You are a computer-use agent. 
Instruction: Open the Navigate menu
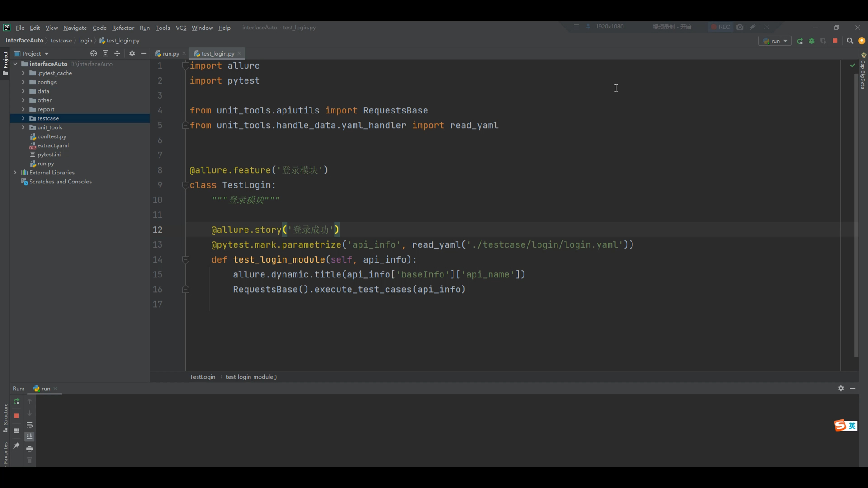[x=75, y=28]
